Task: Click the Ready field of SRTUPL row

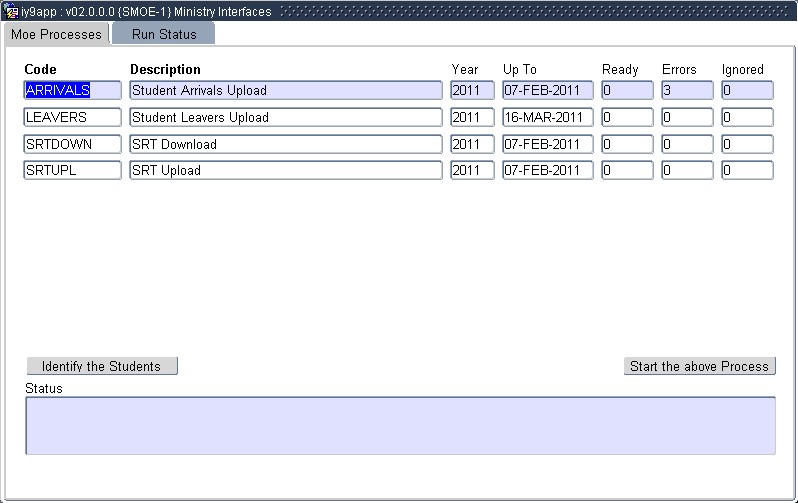Action: (x=627, y=170)
